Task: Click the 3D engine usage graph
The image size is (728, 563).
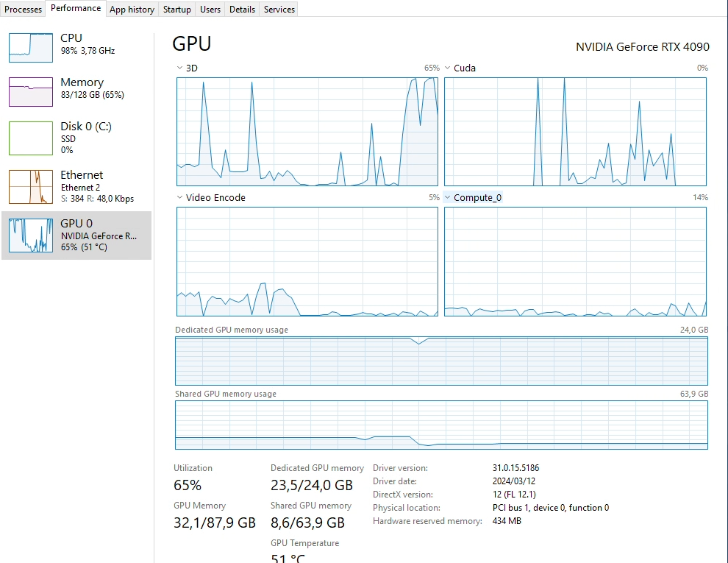Action: tap(307, 132)
